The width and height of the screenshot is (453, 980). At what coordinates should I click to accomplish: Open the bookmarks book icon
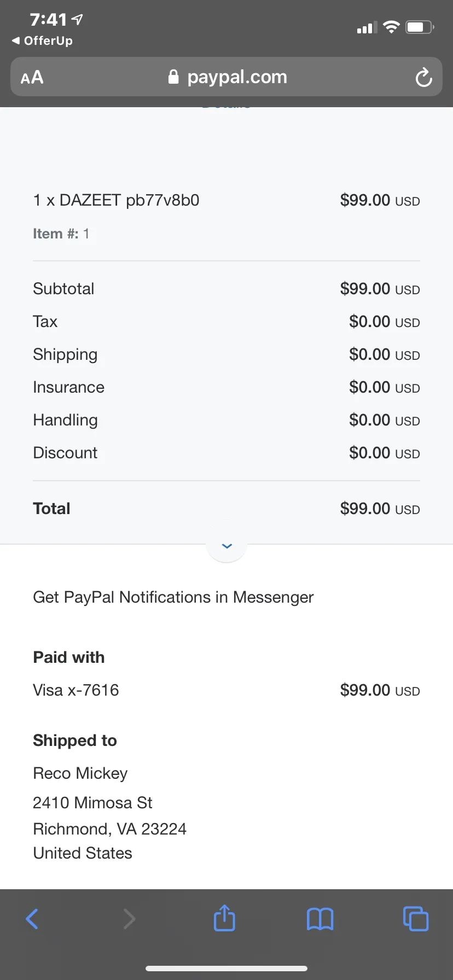pyautogui.click(x=320, y=919)
